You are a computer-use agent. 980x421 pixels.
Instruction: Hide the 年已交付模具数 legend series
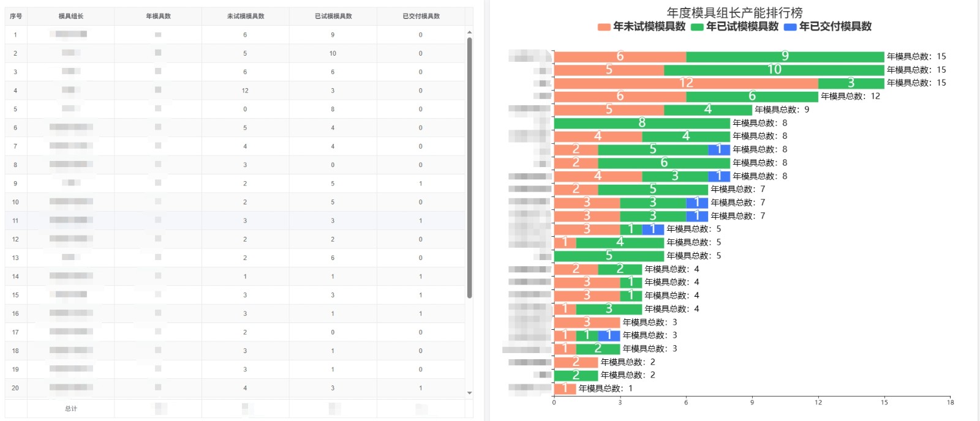click(827, 26)
